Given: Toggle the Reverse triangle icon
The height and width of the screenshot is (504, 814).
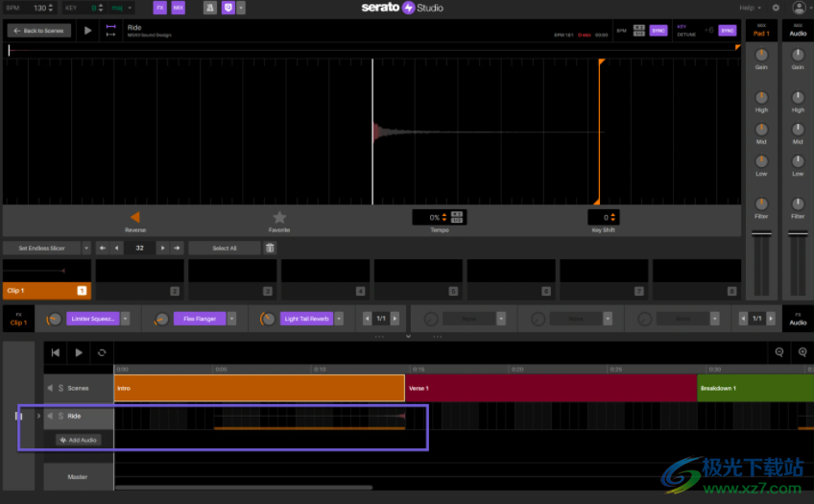Looking at the screenshot, I should (x=135, y=217).
